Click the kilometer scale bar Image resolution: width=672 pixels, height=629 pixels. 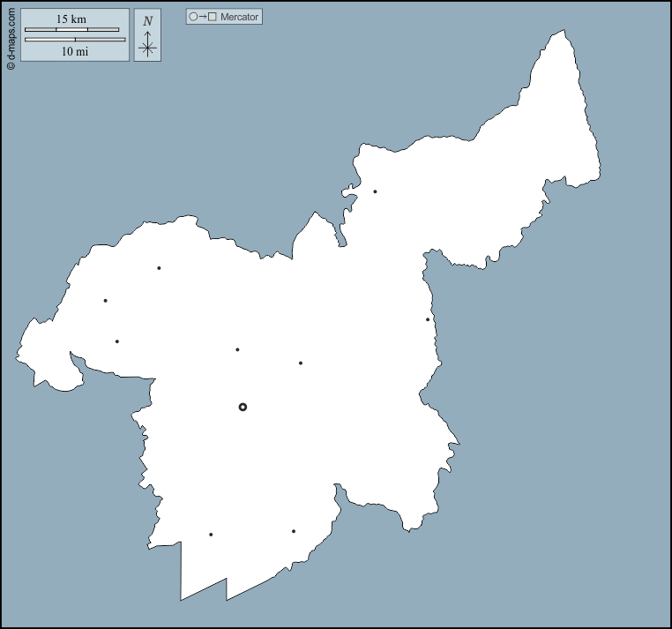coord(71,29)
